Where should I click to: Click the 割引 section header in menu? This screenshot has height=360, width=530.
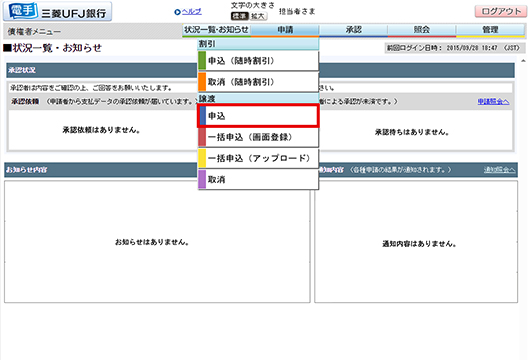point(258,44)
